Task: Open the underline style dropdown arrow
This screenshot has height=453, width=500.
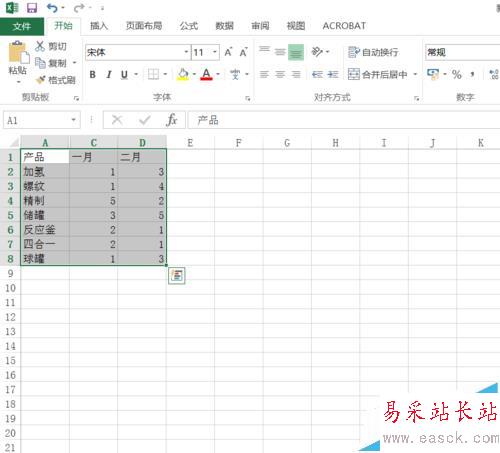Action: 136,74
